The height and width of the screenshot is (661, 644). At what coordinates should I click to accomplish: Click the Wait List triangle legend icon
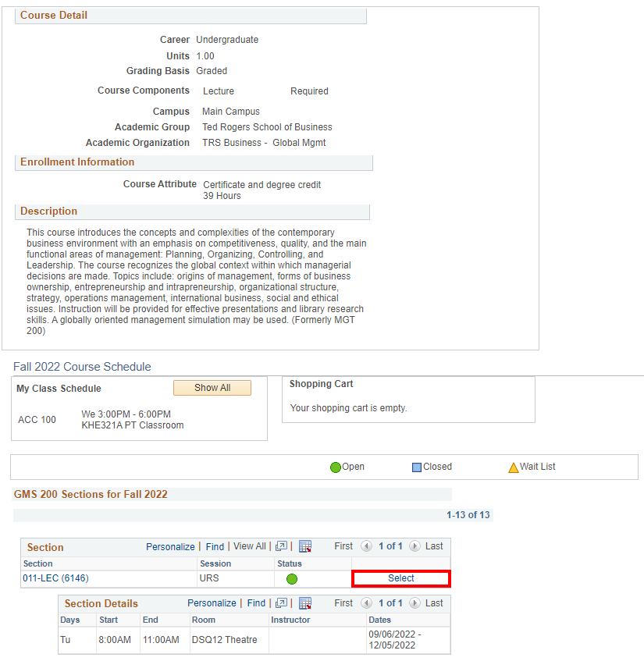point(513,467)
